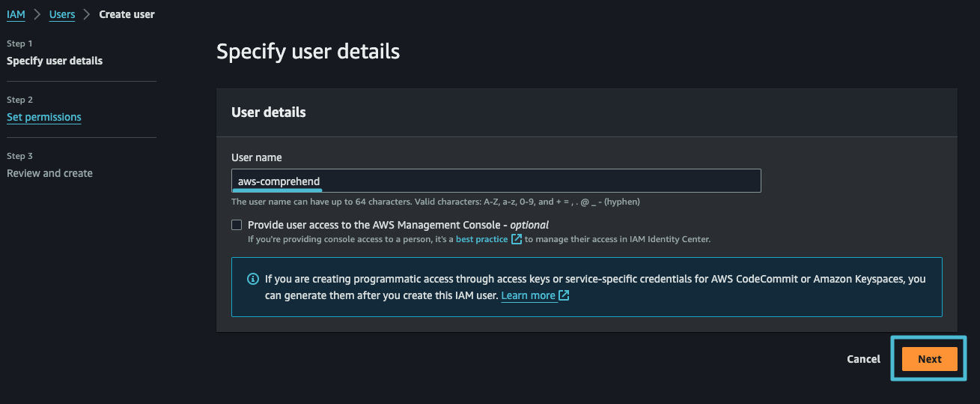Focus the User name input field
The height and width of the screenshot is (404, 980).
496,181
